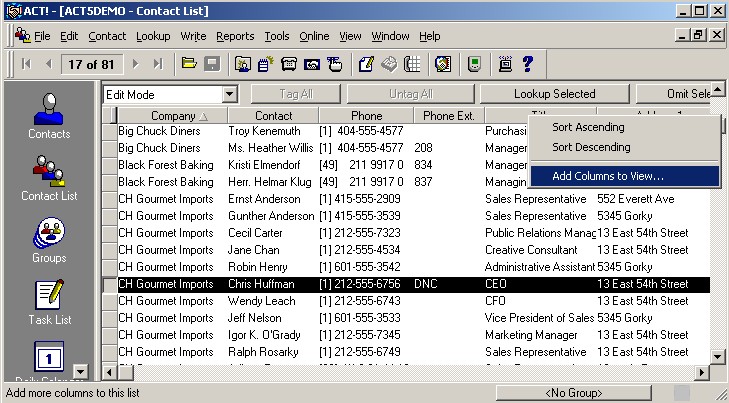Screen dimensions: 729x403
Task: Select Wendy Leach row via its selector box
Action: pos(110,301)
